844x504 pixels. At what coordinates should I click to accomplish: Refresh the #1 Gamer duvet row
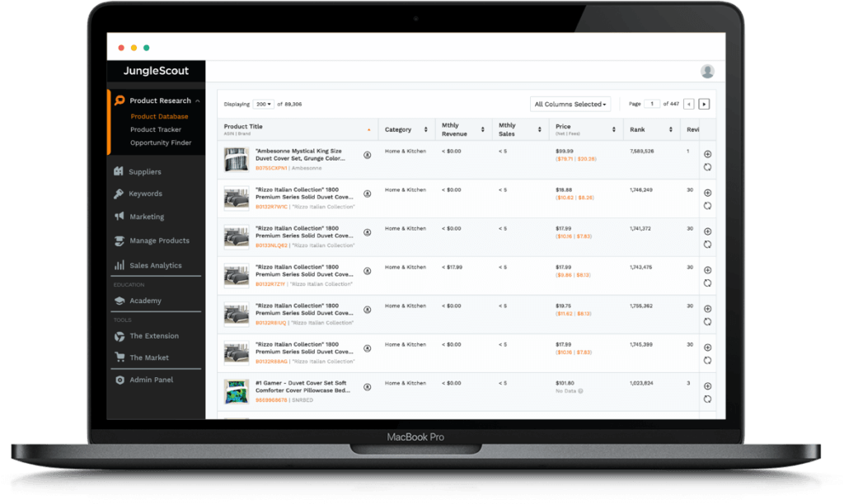707,399
